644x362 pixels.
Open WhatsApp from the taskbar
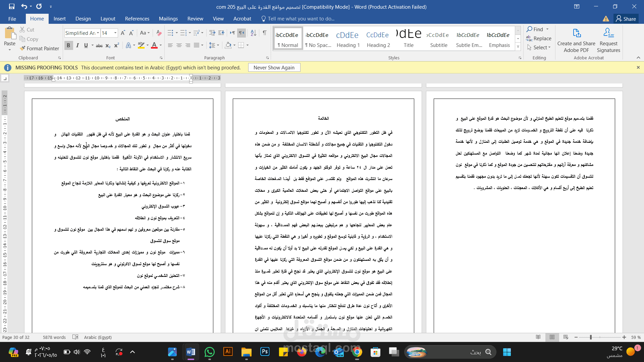tap(209, 352)
